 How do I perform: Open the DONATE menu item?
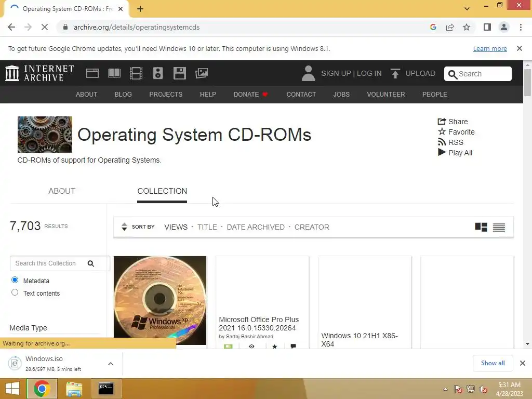point(251,95)
